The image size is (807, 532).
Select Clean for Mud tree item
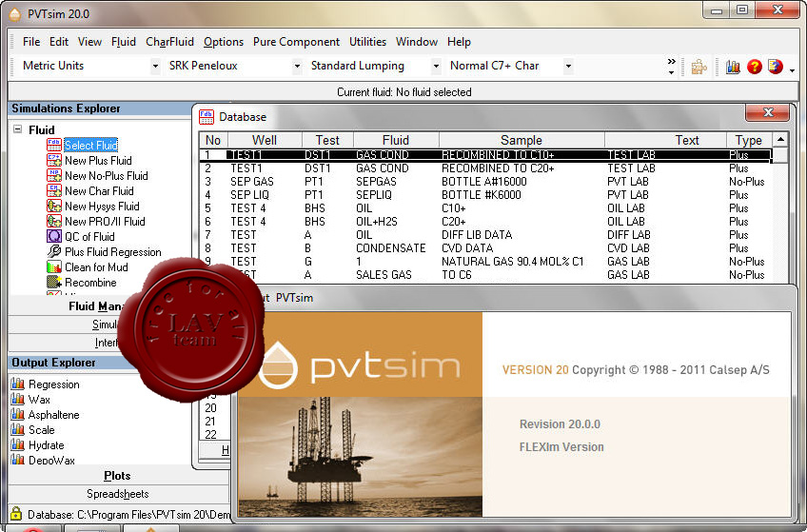(96, 267)
